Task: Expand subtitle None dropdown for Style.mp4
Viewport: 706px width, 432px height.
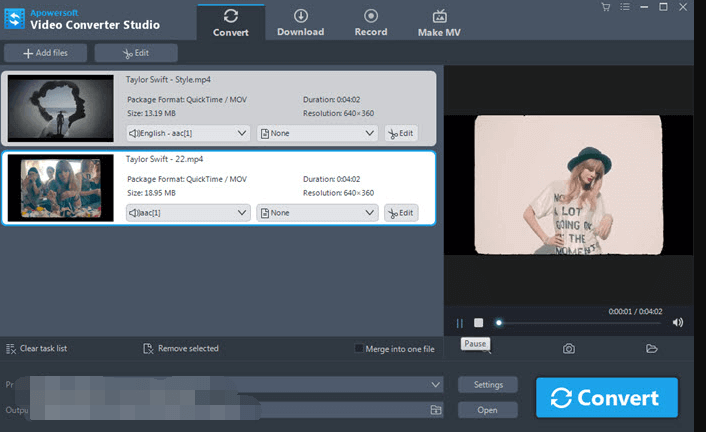Action: click(x=317, y=133)
